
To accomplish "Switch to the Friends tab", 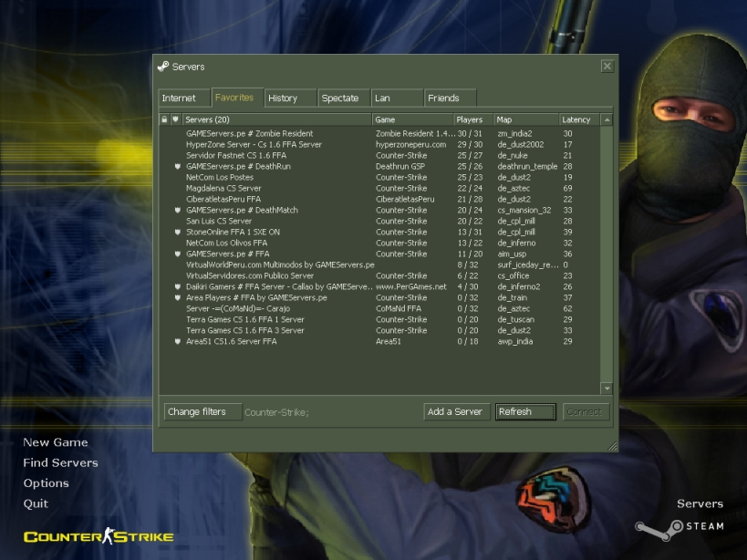I will pos(446,98).
